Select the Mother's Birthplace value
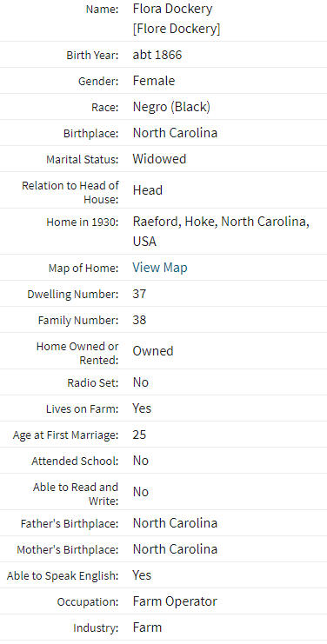Image resolution: width=327 pixels, height=644 pixels. (175, 549)
